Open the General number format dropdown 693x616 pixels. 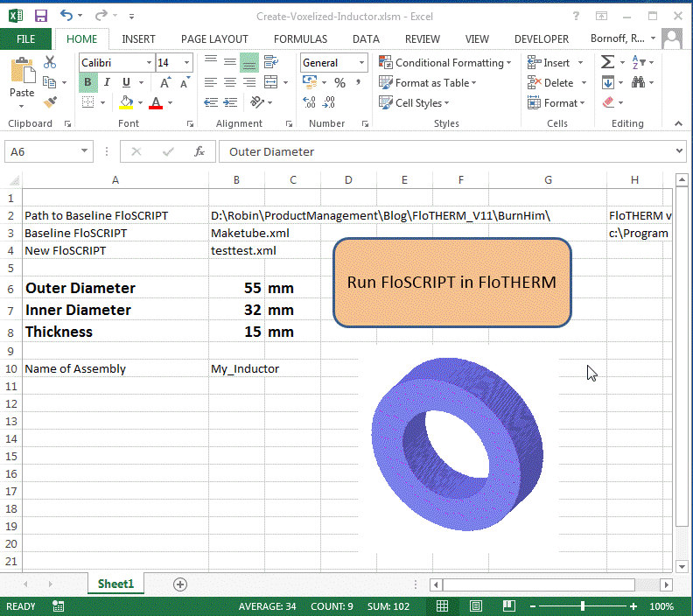click(x=361, y=63)
